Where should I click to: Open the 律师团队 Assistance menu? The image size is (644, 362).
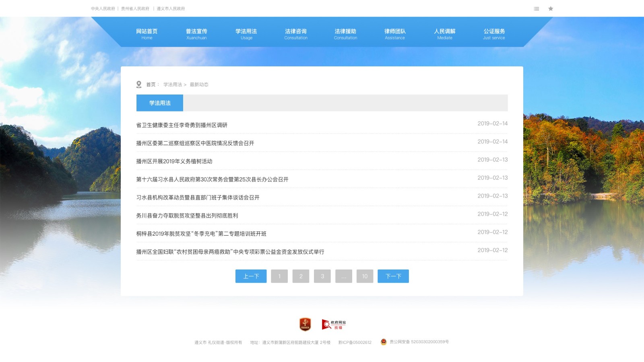click(395, 34)
